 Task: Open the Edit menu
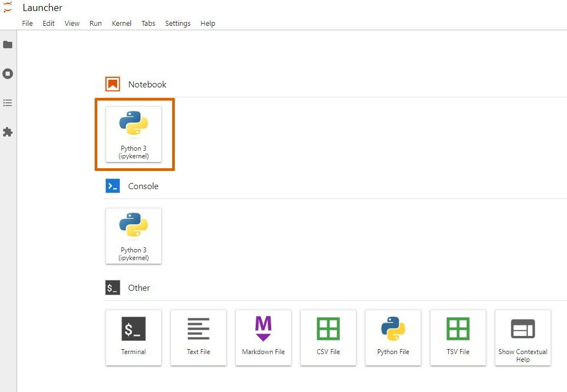[48, 23]
